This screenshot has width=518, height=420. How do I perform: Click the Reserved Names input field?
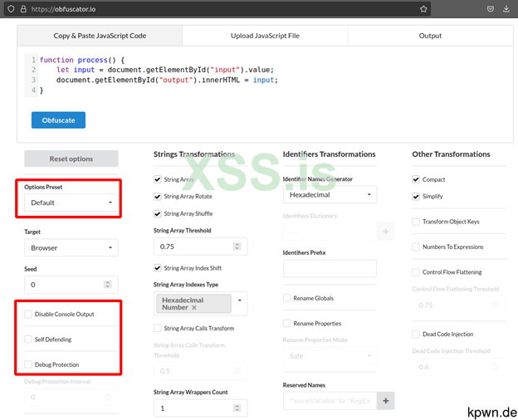click(330, 401)
